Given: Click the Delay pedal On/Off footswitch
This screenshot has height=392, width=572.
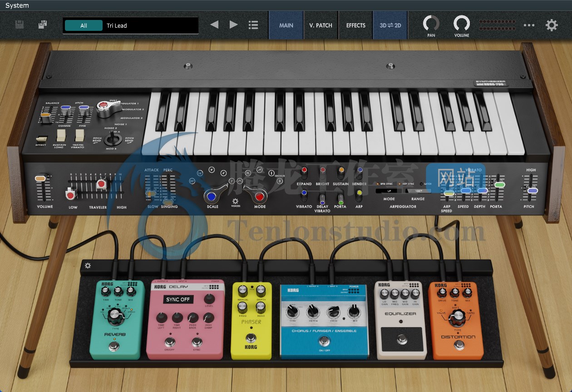Looking at the screenshot, I should (170, 341).
